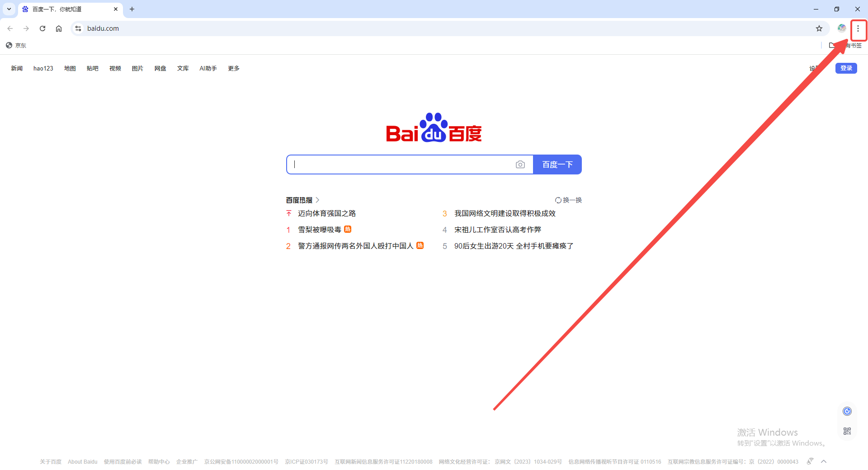Screen dimensions: 868x470
Task: Go back to previous page
Action: click(10, 28)
